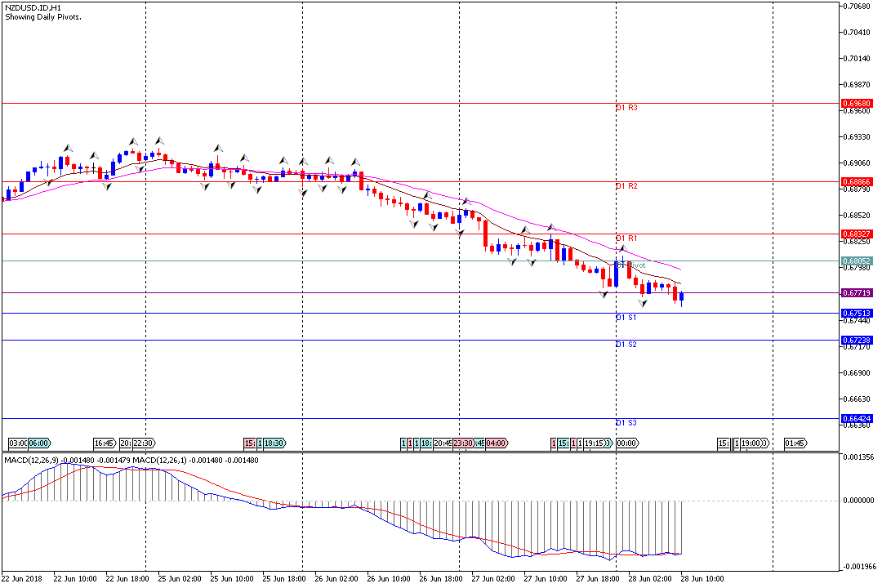Screen dimensions: 882x588
Task: Click the blue 0.67238 price tag
Action: point(857,340)
